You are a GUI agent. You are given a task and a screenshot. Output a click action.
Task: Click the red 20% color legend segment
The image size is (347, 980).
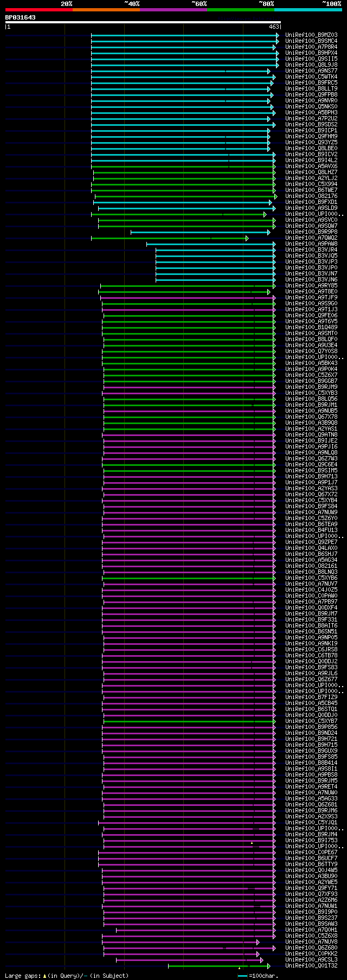[x=39, y=10]
